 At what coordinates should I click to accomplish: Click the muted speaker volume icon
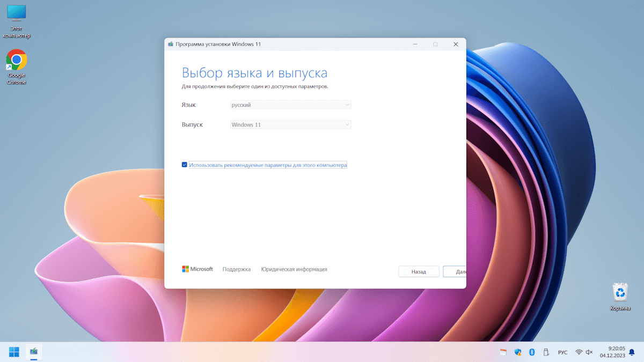coord(589,352)
